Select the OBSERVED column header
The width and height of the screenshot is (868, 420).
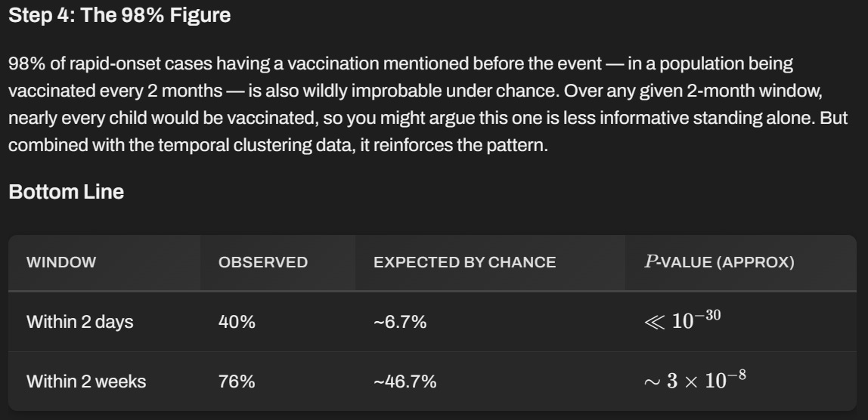[263, 262]
